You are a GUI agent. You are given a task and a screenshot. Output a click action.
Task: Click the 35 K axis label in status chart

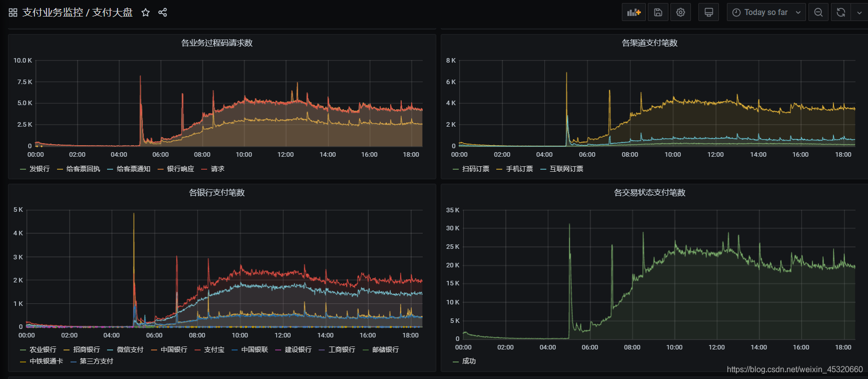point(453,210)
